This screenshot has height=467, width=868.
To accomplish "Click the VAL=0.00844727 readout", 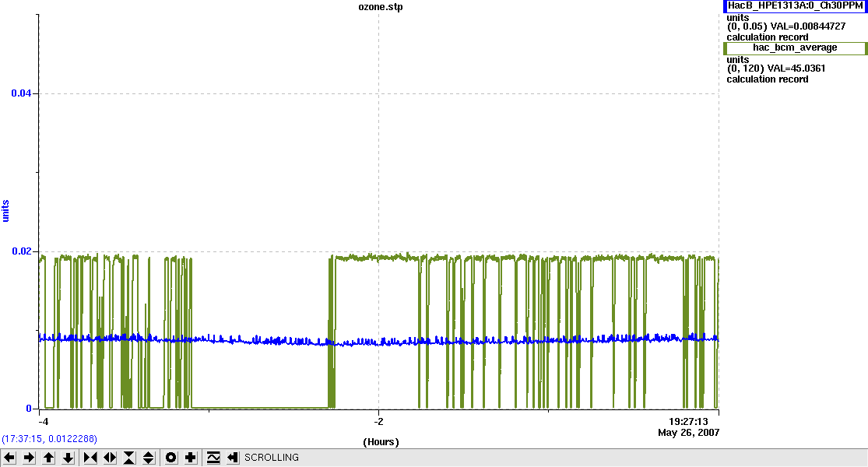I will tap(808, 26).
